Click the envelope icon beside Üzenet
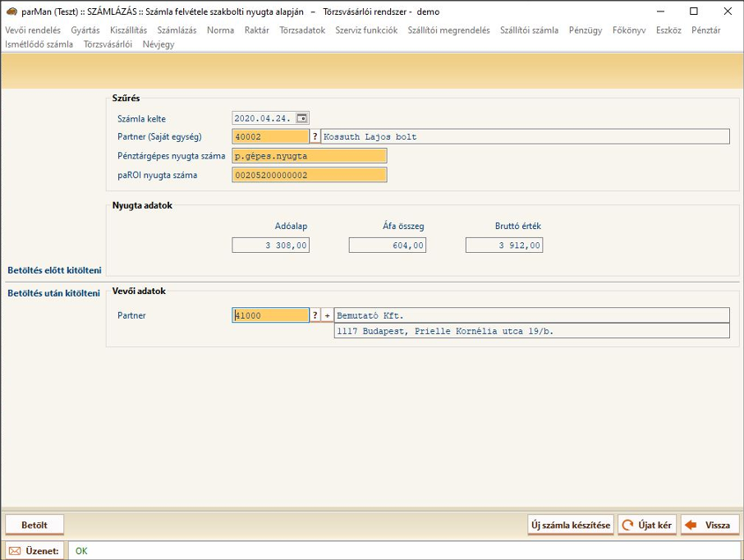 point(15,550)
